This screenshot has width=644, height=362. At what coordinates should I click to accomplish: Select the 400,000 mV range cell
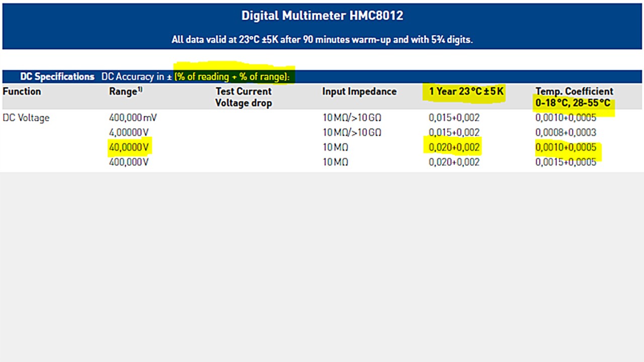pos(133,118)
